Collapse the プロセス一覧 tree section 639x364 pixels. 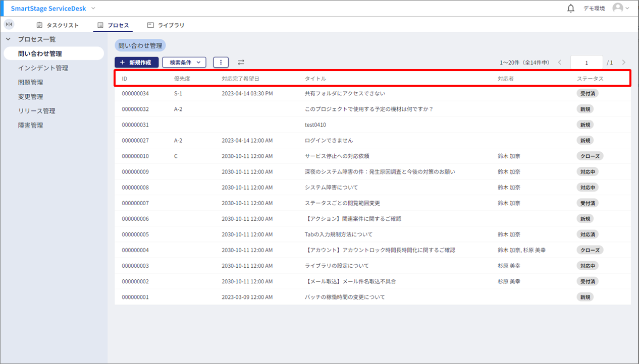[x=8, y=39]
